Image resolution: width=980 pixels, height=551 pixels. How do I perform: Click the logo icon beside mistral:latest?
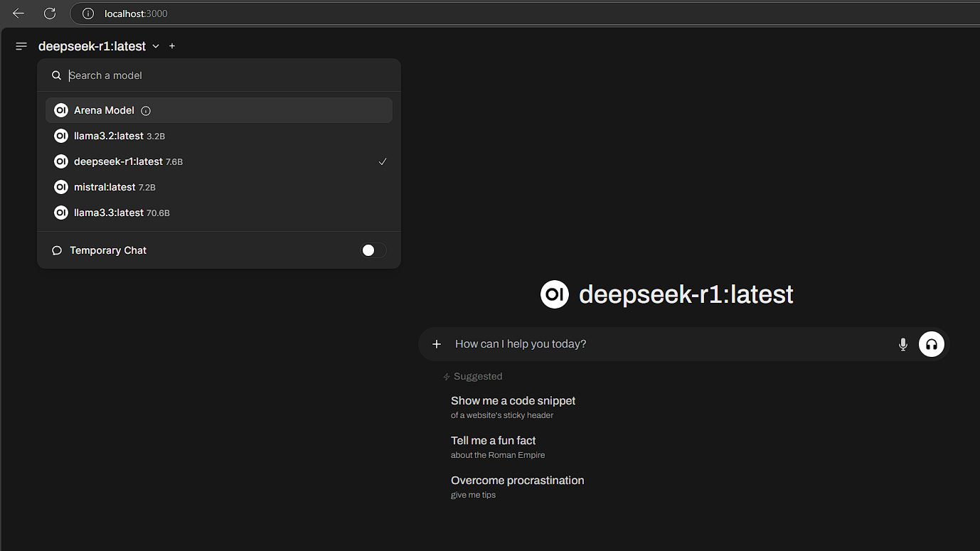(x=61, y=187)
